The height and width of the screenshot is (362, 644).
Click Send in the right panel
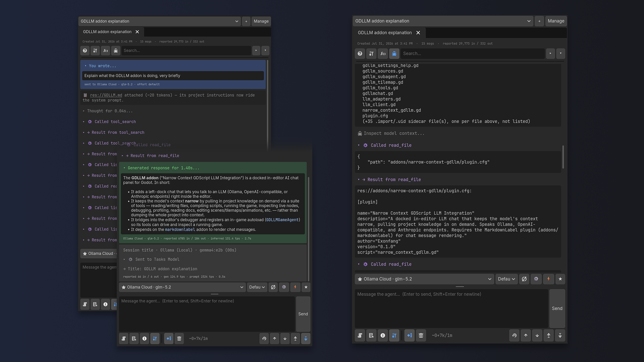557,308
